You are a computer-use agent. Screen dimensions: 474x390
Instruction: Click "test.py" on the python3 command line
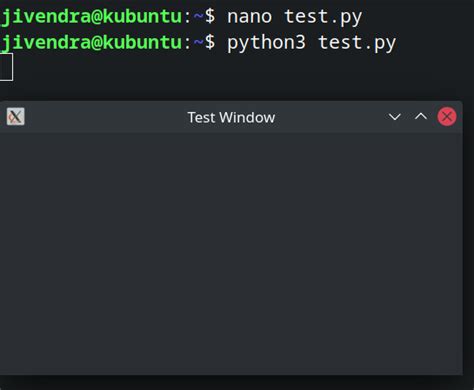(x=357, y=43)
